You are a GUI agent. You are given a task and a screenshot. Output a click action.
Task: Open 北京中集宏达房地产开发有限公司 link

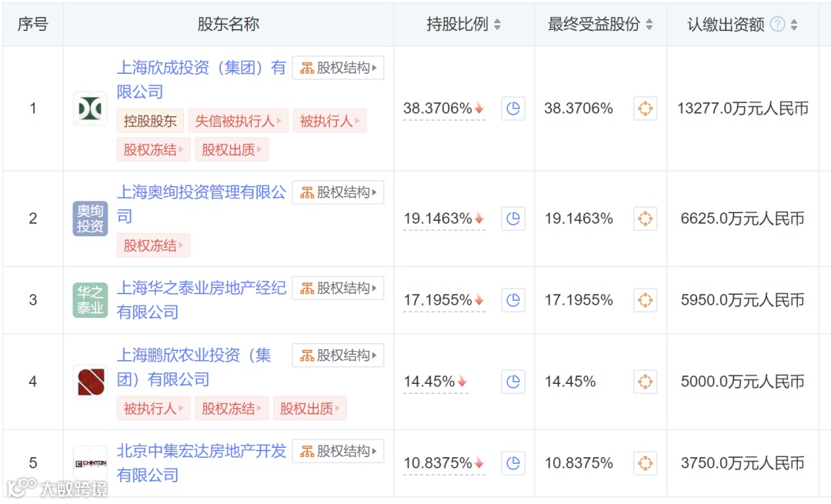point(202,463)
